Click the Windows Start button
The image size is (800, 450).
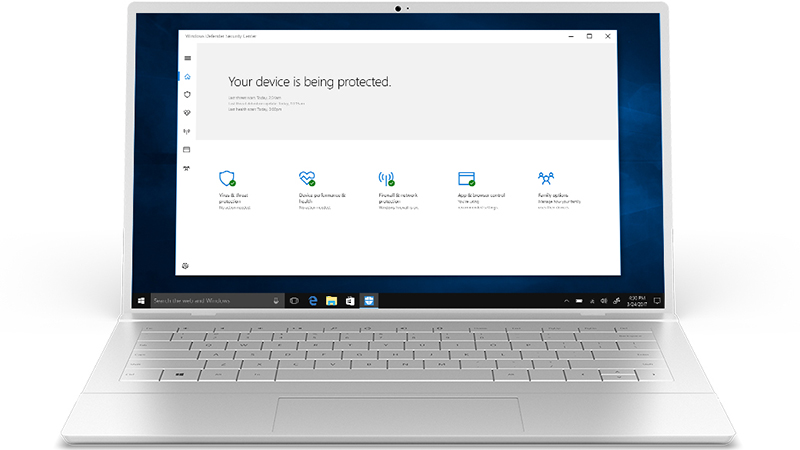click(141, 300)
